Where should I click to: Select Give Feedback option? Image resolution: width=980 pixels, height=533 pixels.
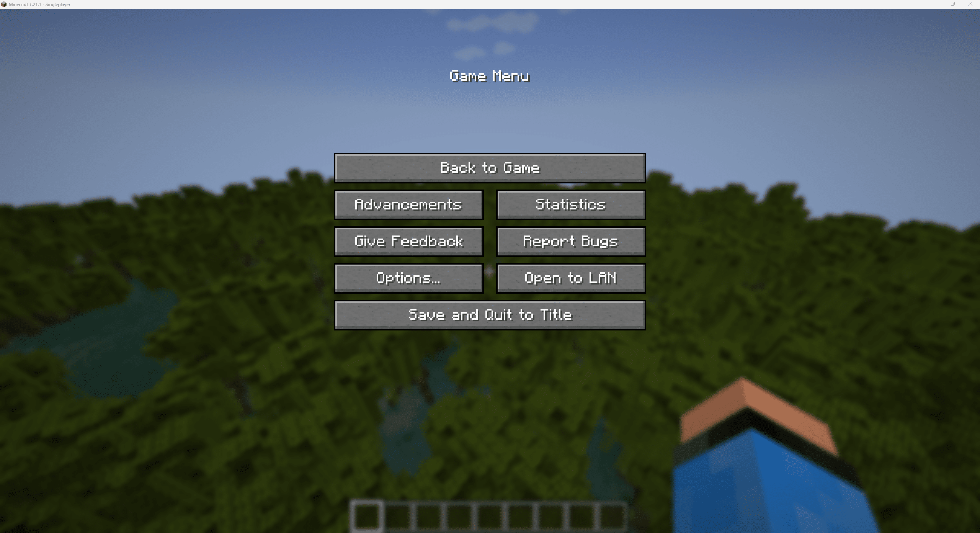pos(408,241)
